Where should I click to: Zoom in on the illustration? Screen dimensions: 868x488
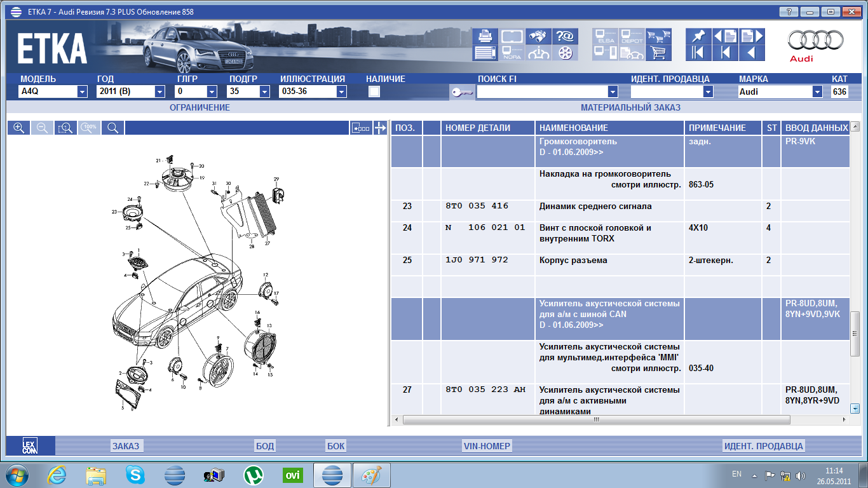pyautogui.click(x=19, y=128)
